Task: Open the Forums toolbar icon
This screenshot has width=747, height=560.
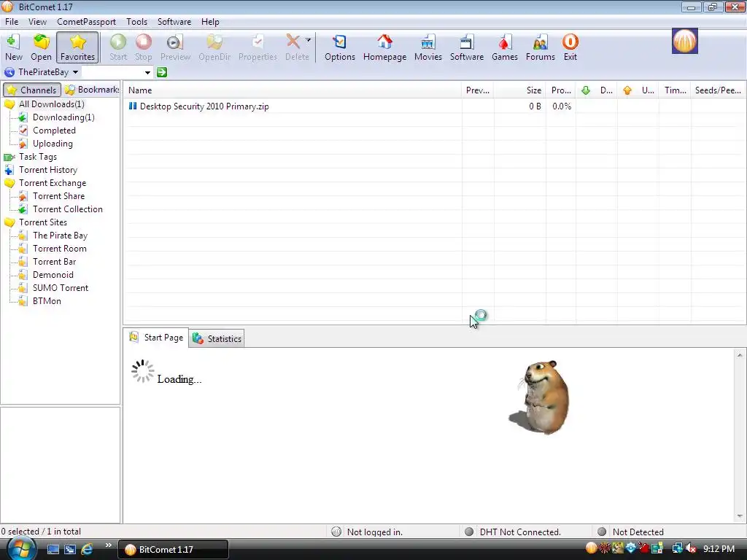Action: [x=541, y=47]
